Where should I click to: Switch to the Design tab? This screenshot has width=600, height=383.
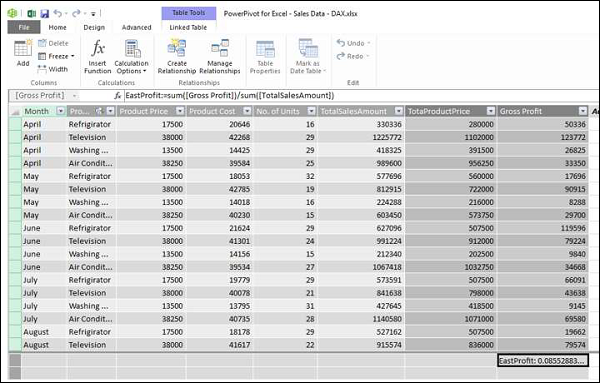pos(94,28)
